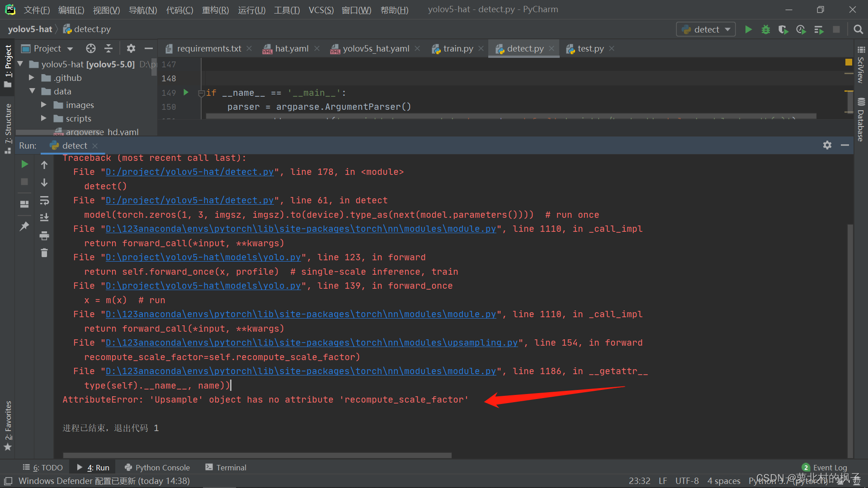Click the yellow inspection indicator in editor

[x=849, y=62]
